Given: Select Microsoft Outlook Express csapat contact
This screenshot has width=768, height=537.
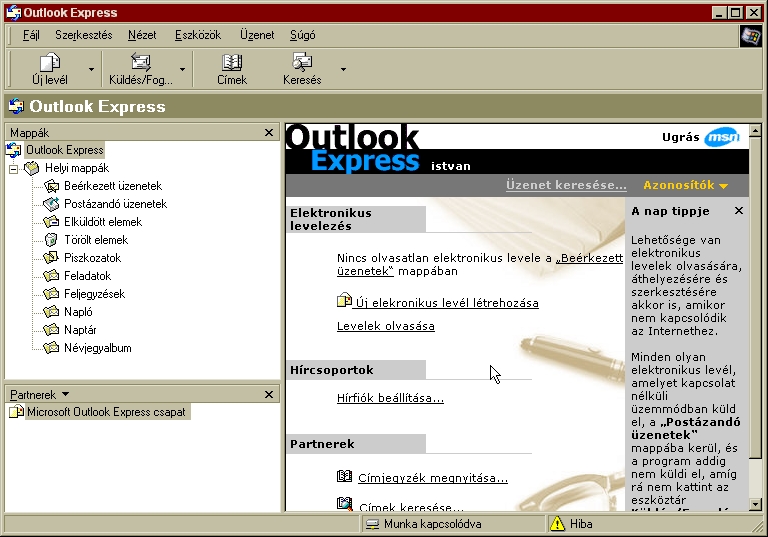Looking at the screenshot, I should tap(105, 412).
